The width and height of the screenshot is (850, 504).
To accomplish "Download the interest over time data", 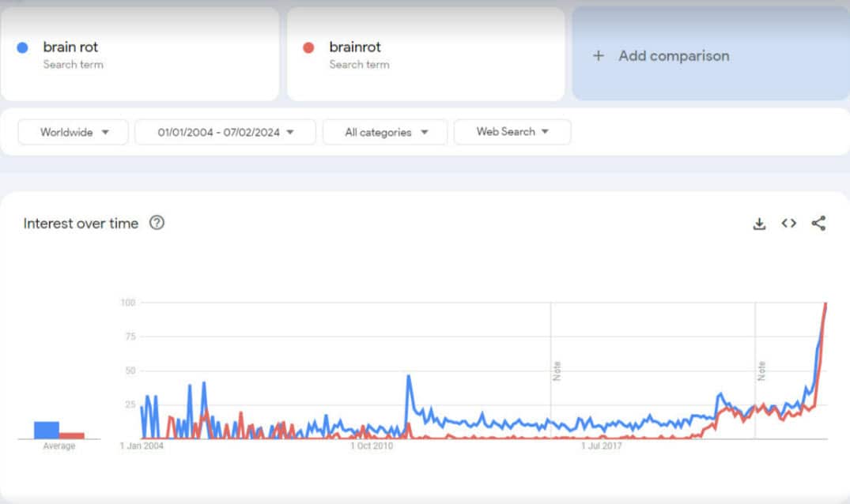I will (759, 224).
